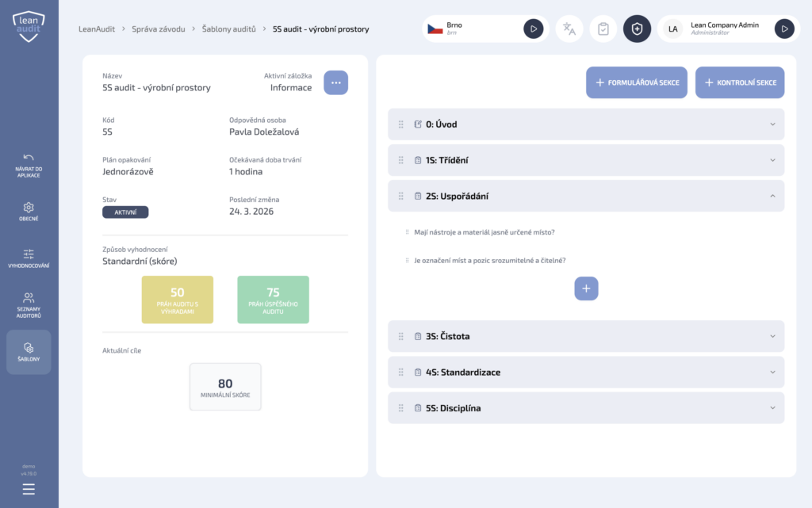The image size is (812, 508).
Task: Open the three-dots options button
Action: (335, 83)
